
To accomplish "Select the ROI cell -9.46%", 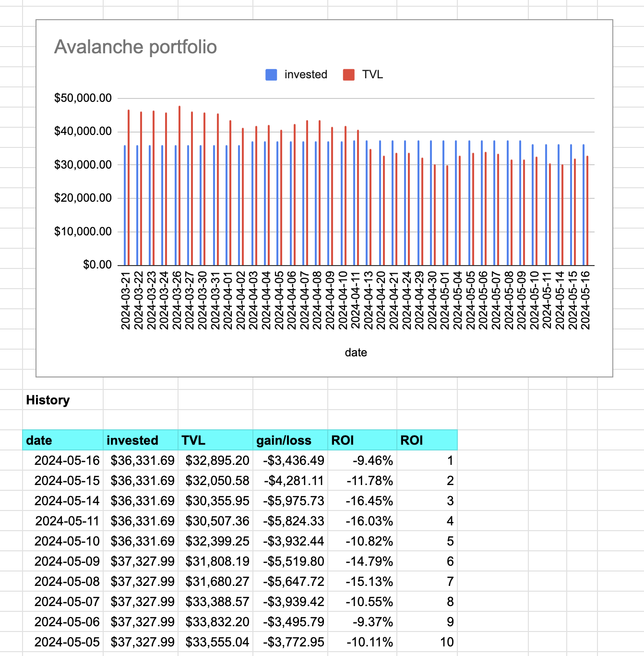I will pyautogui.click(x=362, y=461).
